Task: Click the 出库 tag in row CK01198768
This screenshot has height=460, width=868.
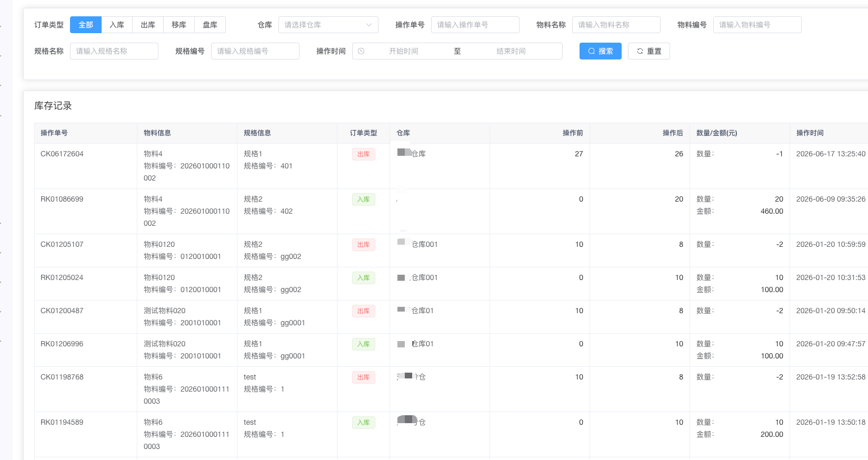Action: coord(364,377)
